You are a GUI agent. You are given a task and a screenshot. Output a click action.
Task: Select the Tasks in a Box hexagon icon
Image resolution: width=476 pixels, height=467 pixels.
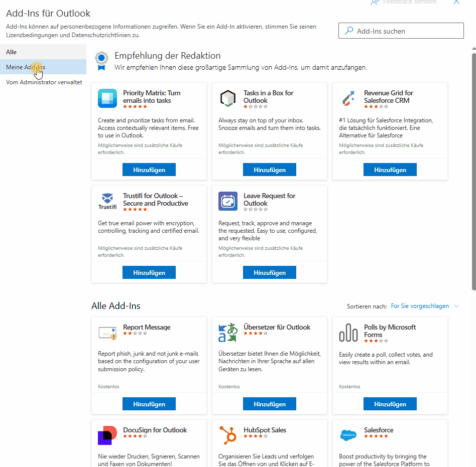click(x=227, y=98)
